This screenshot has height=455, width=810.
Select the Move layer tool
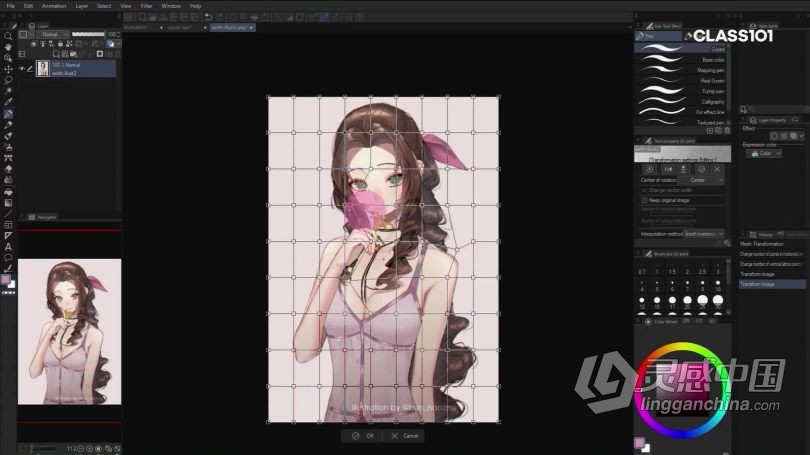point(8,69)
